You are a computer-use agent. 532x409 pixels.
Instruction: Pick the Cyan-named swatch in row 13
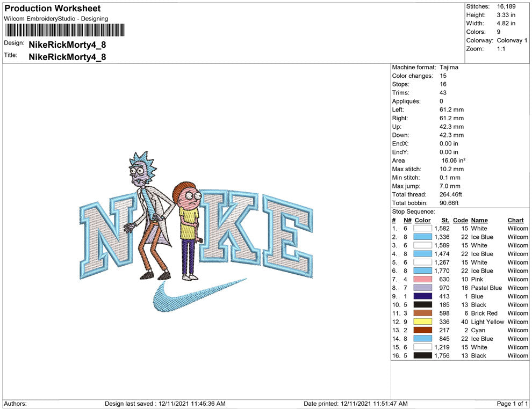(x=422, y=330)
